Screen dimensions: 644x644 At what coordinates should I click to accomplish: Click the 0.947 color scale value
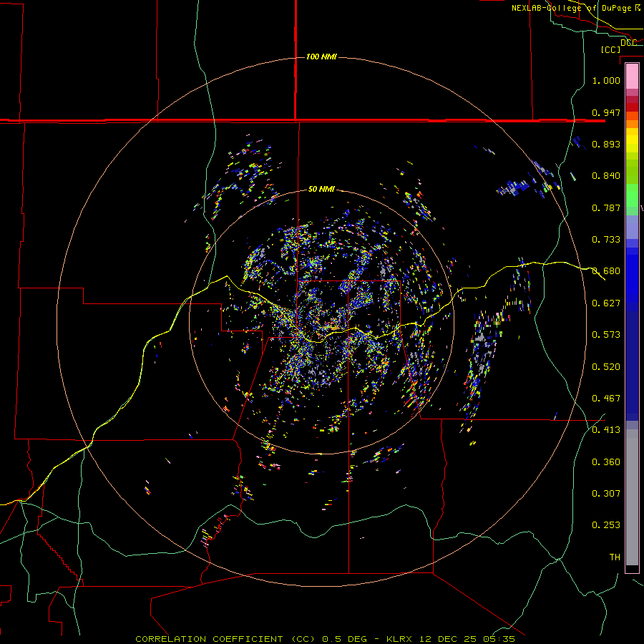click(x=606, y=112)
